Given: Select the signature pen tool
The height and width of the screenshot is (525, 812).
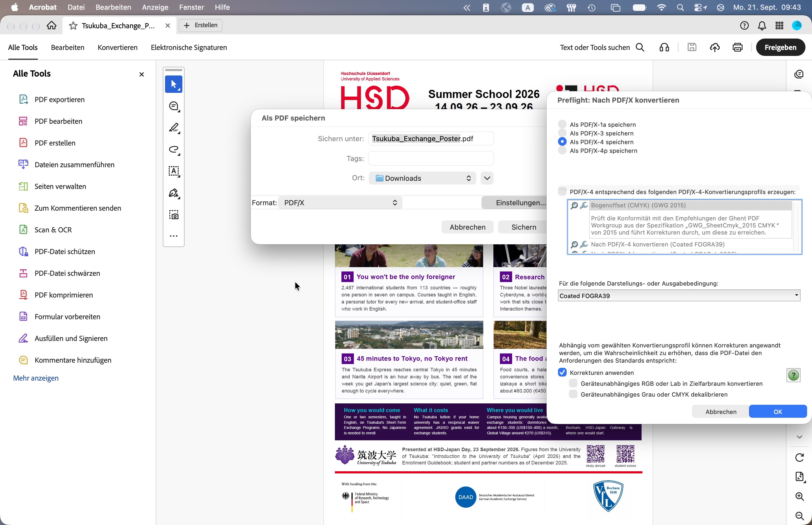Looking at the screenshot, I should click(x=174, y=193).
